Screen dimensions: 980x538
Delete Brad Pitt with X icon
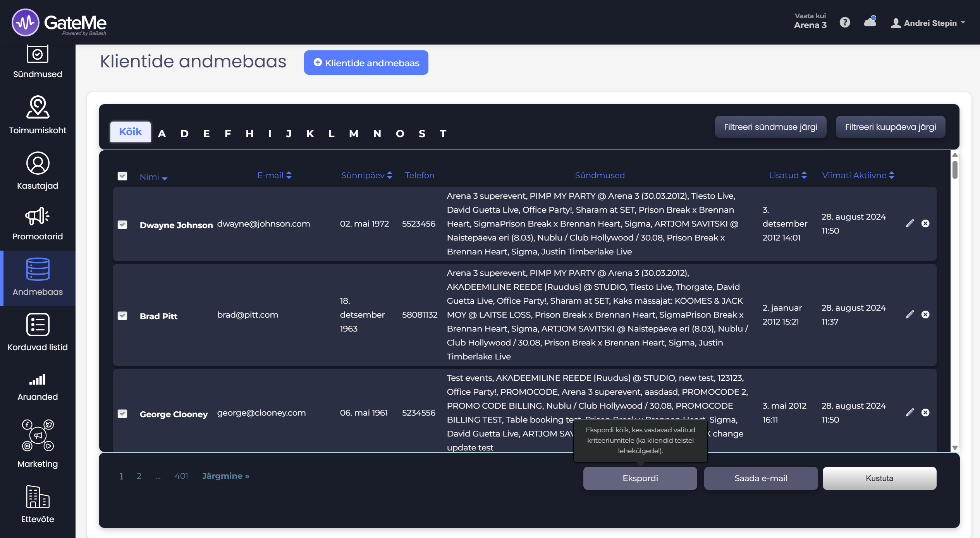click(x=925, y=315)
